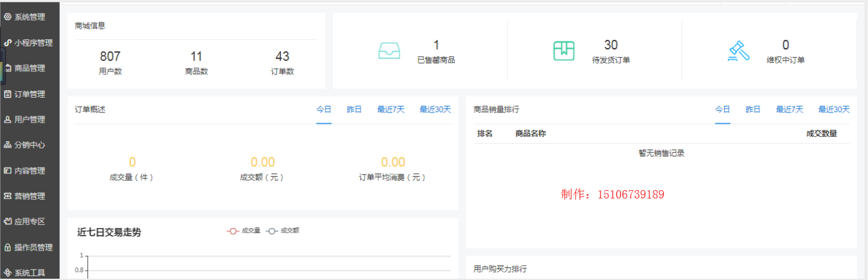Open 营销管理 menu item

30,196
